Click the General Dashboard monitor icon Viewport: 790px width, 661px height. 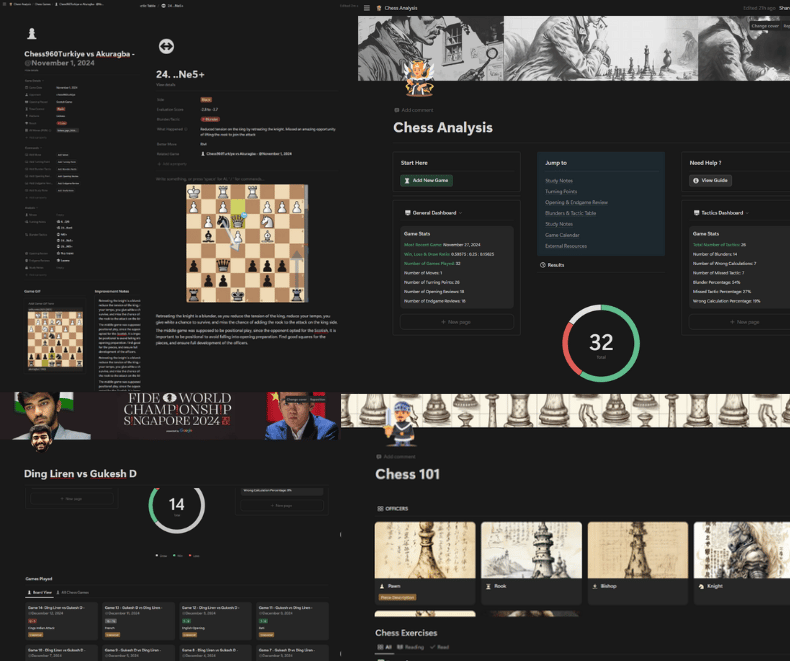click(408, 213)
